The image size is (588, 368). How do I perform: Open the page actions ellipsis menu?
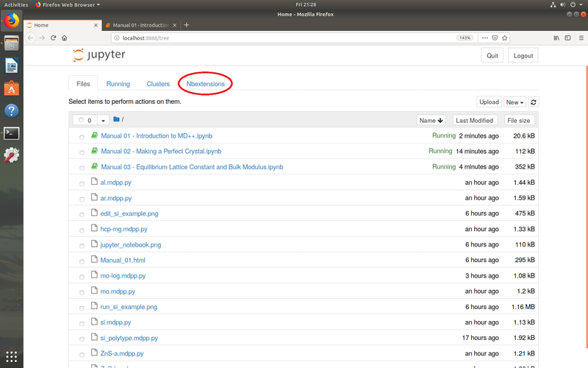tap(485, 38)
